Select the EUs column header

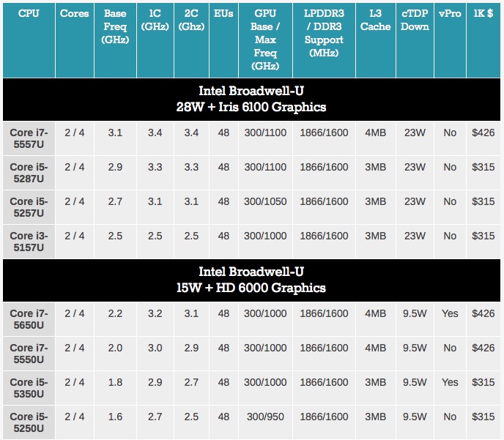[x=223, y=14]
